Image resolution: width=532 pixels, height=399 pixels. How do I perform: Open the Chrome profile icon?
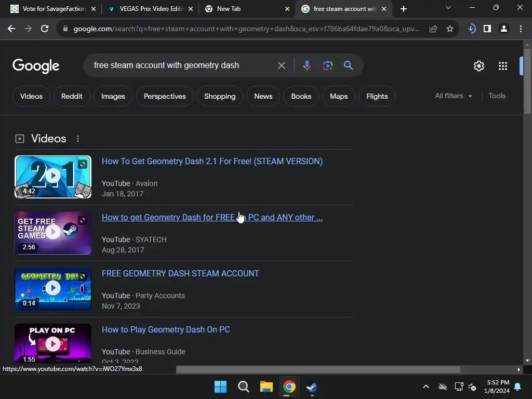pos(504,29)
